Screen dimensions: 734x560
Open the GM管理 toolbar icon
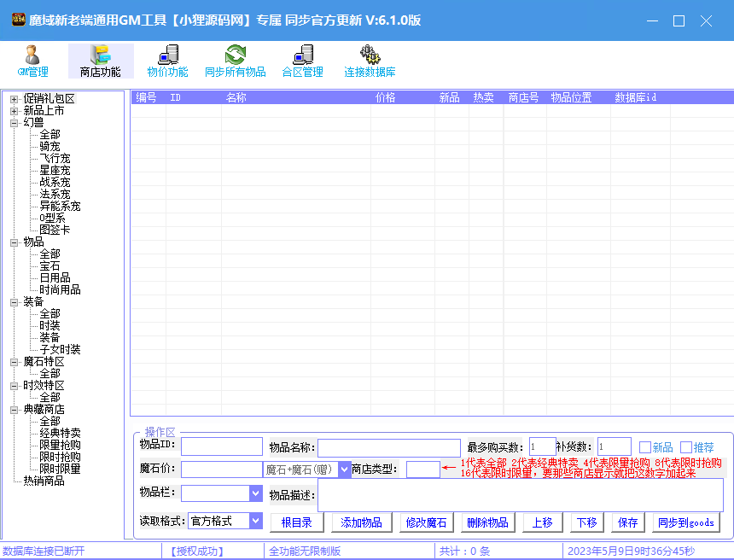coord(32,55)
